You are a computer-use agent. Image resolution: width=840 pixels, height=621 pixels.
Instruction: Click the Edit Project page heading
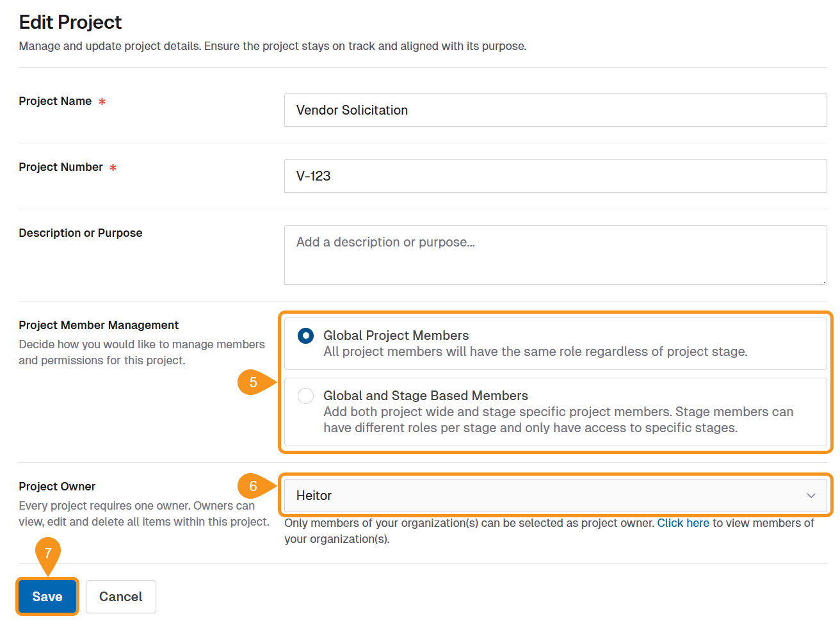(70, 22)
